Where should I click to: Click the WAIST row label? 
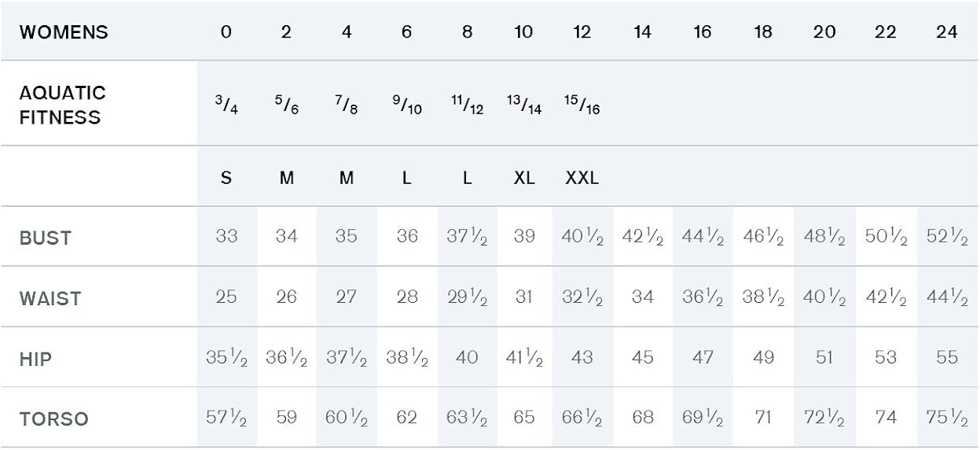tap(50, 298)
